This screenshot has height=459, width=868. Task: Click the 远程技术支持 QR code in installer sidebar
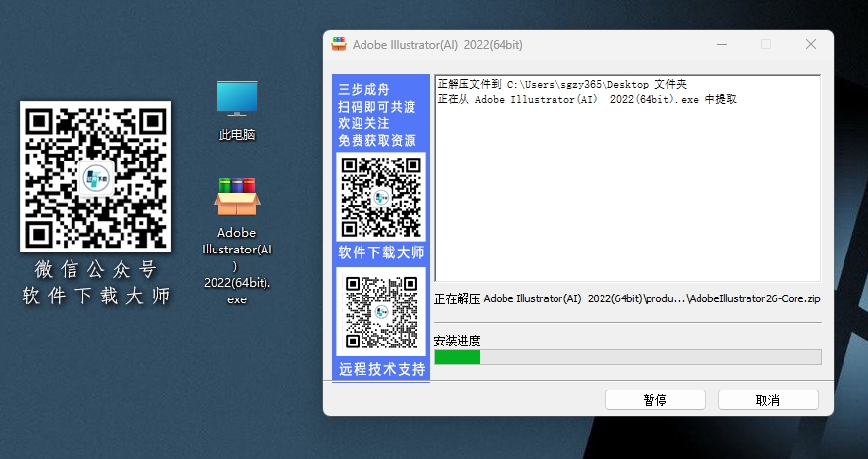point(381,312)
